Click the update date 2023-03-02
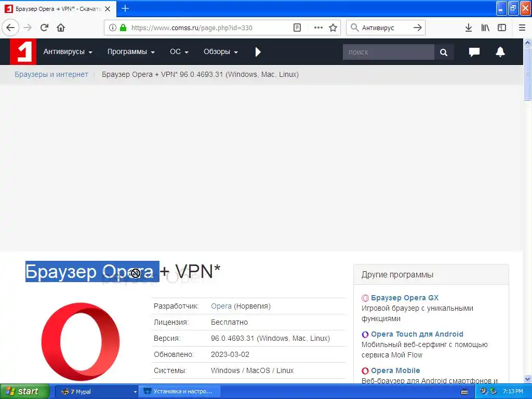 coord(230,354)
